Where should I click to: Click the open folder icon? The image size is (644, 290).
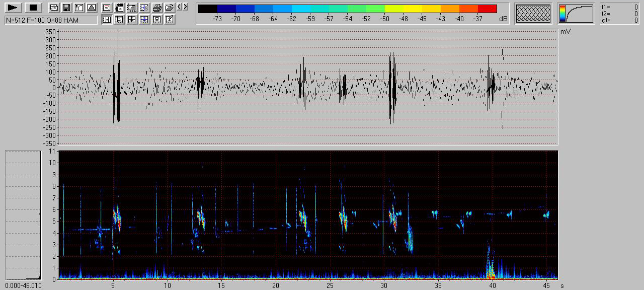tap(170, 8)
